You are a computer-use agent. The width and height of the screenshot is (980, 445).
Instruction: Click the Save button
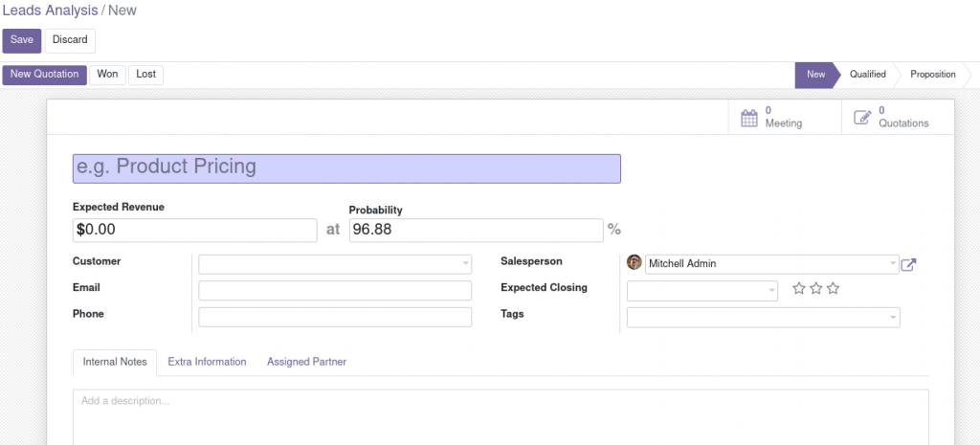pyautogui.click(x=22, y=40)
